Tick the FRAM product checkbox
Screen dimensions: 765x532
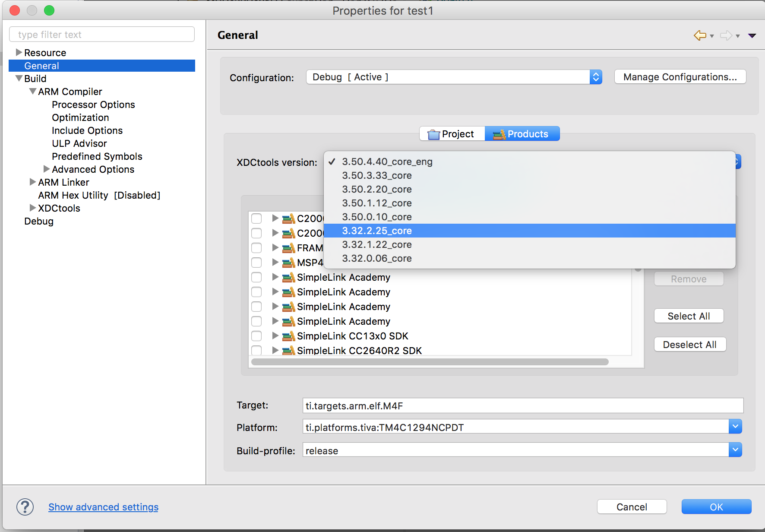click(x=256, y=248)
